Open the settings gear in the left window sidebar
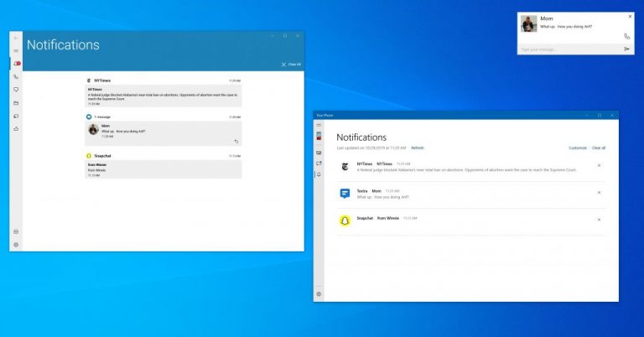The width and height of the screenshot is (644, 337). click(16, 245)
